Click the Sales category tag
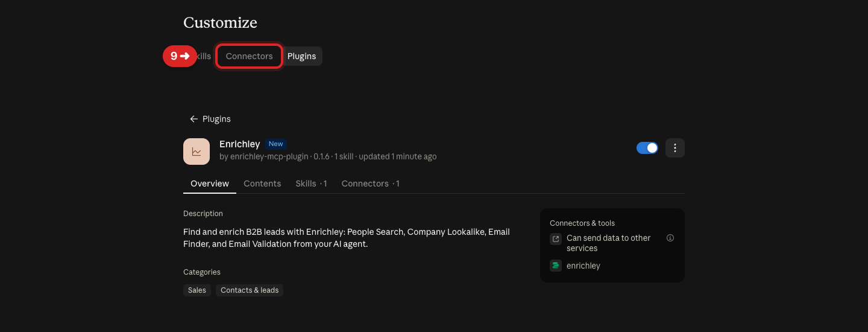The width and height of the screenshot is (868, 332). (197, 290)
